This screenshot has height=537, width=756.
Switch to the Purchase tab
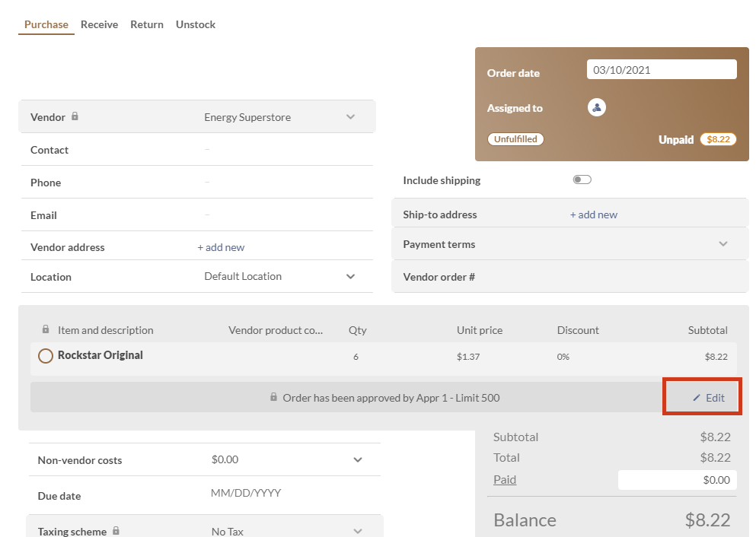46,24
